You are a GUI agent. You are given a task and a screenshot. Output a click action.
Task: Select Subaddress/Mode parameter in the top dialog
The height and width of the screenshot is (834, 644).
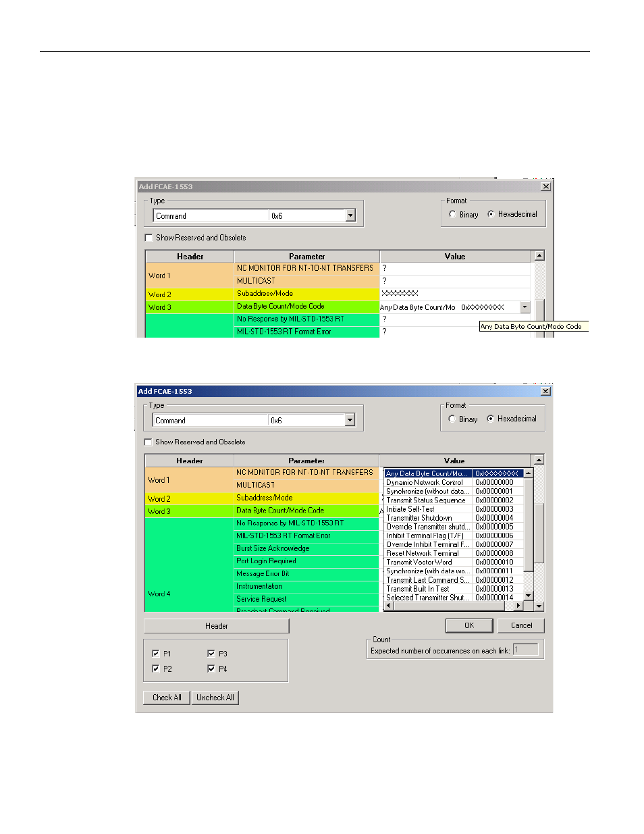pyautogui.click(x=307, y=294)
